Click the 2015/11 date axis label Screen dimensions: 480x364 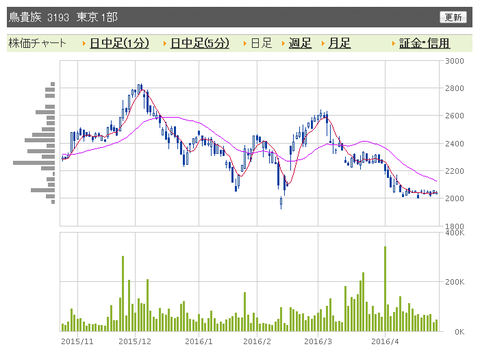click(x=77, y=341)
